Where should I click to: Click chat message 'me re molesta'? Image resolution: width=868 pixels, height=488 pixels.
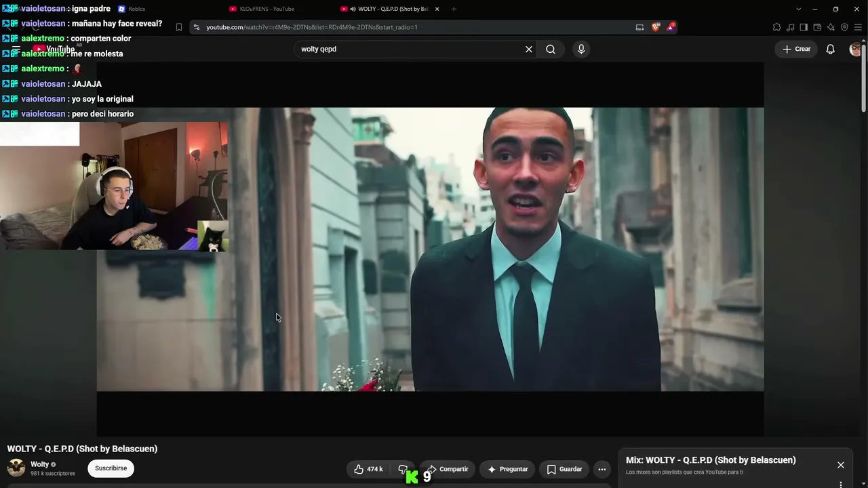tap(97, 54)
